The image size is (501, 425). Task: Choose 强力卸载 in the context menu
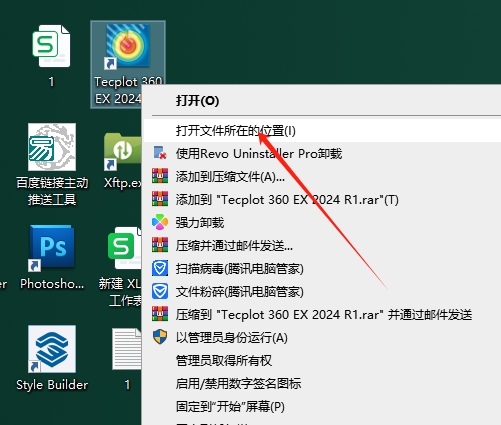(x=322, y=223)
